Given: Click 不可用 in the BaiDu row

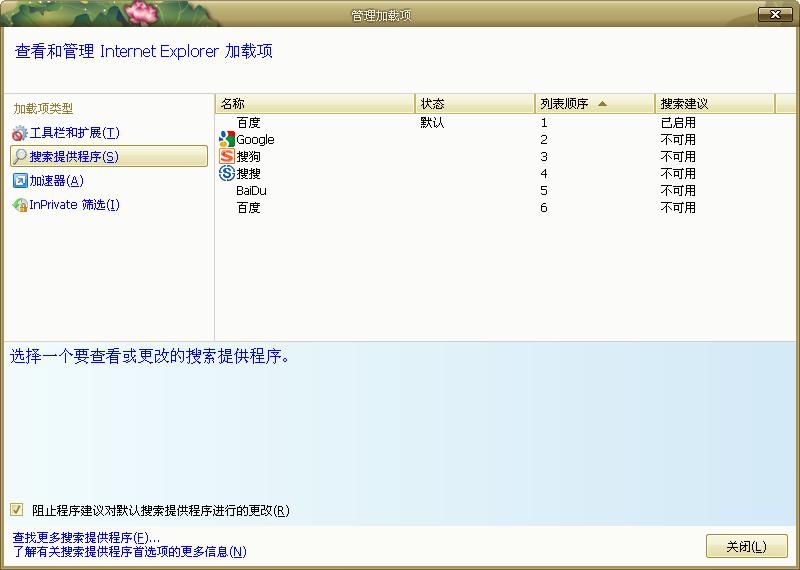Looking at the screenshot, I should (678, 190).
